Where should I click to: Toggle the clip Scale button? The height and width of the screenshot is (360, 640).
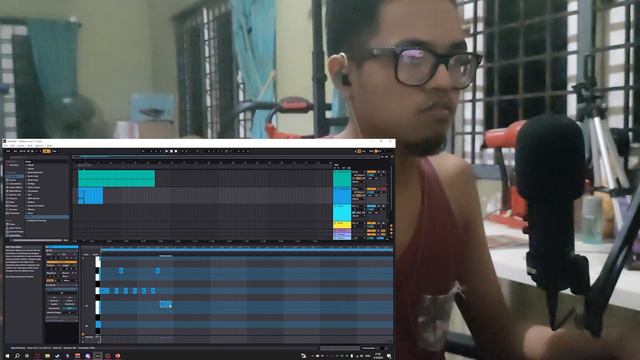[50, 281]
